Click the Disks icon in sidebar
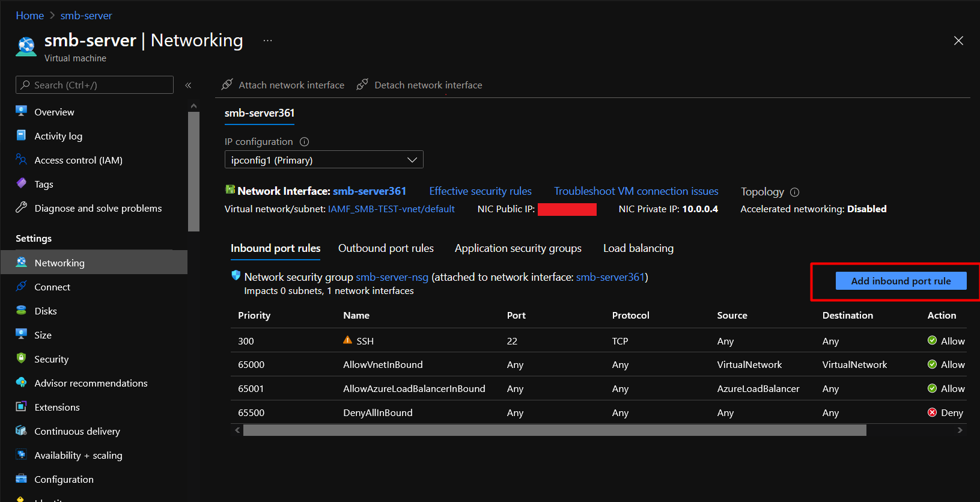 [x=22, y=310]
